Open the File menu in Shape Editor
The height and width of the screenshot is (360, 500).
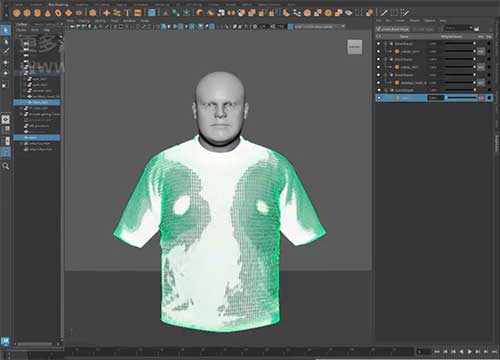click(379, 21)
